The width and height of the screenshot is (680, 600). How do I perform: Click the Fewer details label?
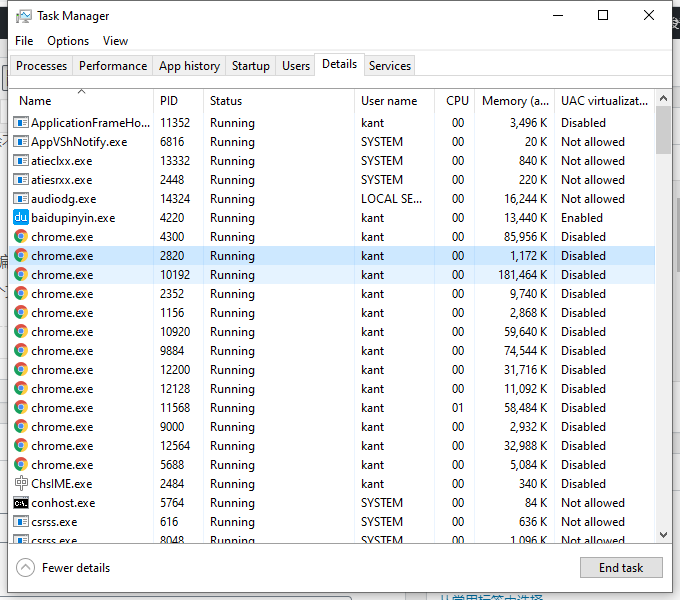pyautogui.click(x=76, y=567)
